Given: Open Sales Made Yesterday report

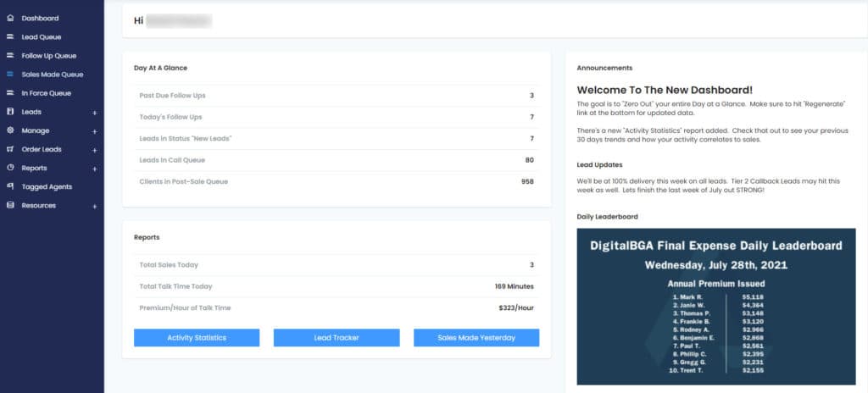Looking at the screenshot, I should pyautogui.click(x=476, y=338).
